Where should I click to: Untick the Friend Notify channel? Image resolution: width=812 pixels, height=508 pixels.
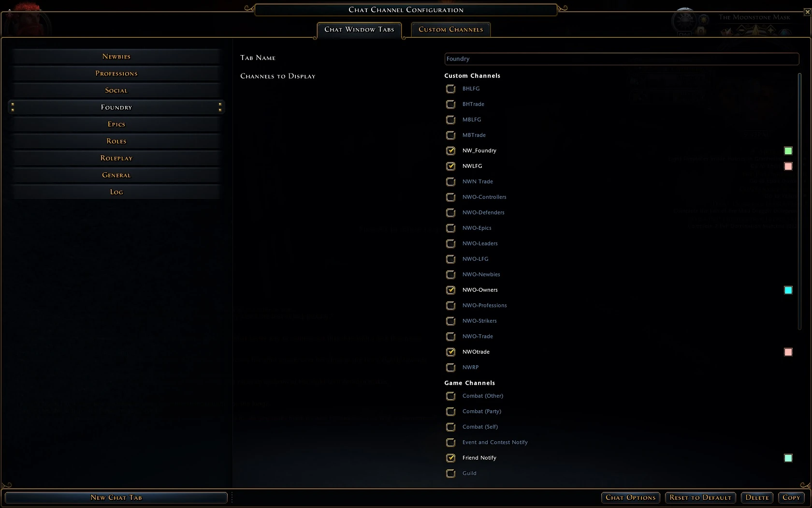[450, 458]
